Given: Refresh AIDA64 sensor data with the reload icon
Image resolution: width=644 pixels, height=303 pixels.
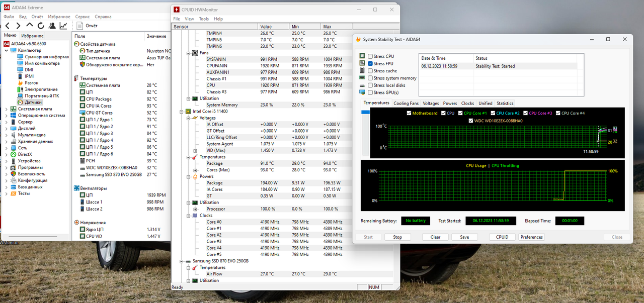Looking at the screenshot, I should click(41, 26).
